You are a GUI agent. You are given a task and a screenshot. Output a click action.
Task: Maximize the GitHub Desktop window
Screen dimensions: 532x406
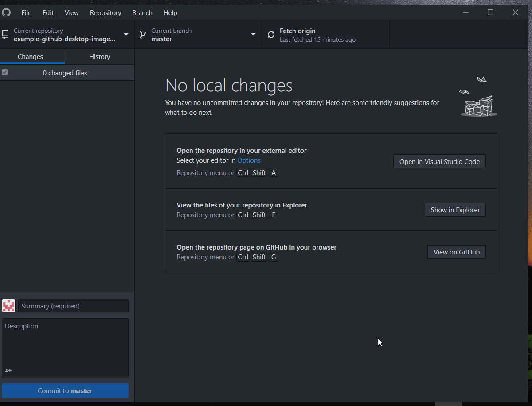[490, 12]
